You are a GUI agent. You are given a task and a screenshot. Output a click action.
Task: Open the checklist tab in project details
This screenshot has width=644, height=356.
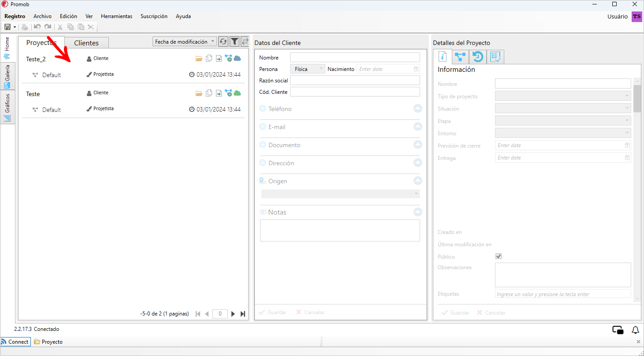495,57
